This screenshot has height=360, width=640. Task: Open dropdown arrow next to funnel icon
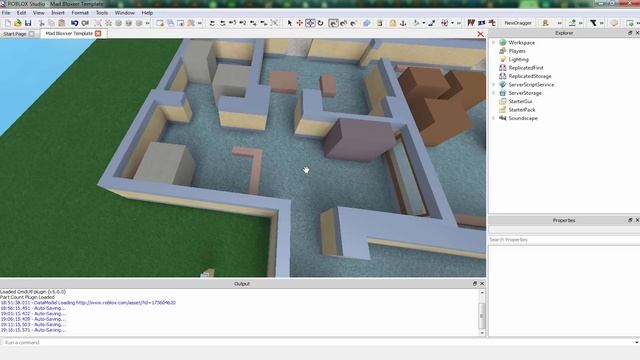pos(602,23)
